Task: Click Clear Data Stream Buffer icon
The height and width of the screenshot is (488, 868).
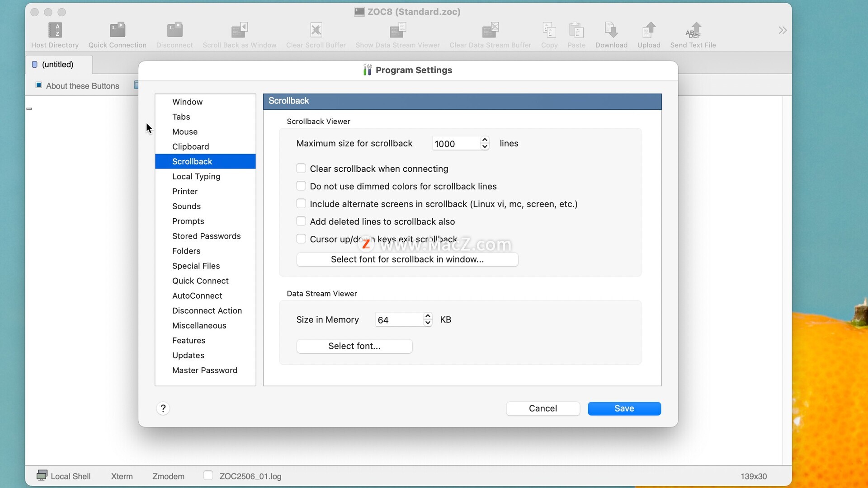Action: (x=491, y=30)
